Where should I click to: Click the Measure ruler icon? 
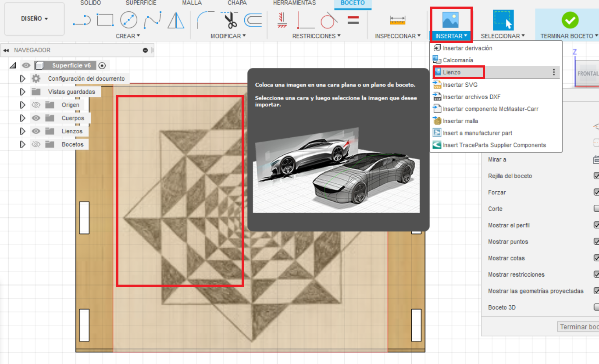click(398, 20)
